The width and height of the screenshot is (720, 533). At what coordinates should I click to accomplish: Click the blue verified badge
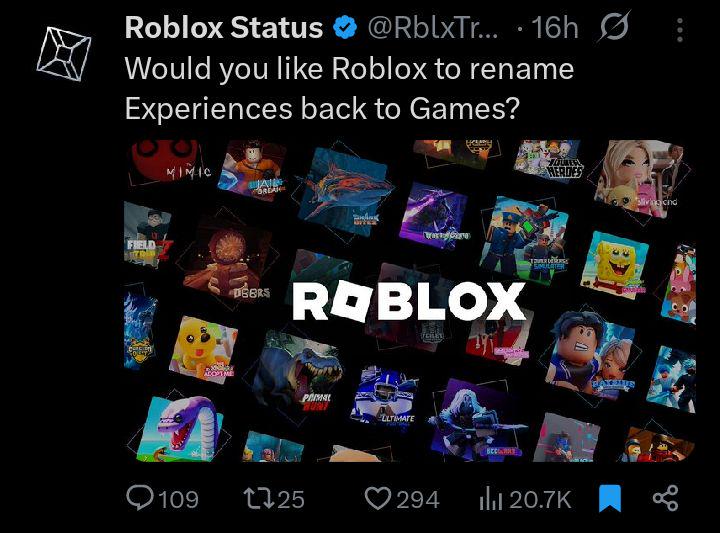[x=345, y=28]
